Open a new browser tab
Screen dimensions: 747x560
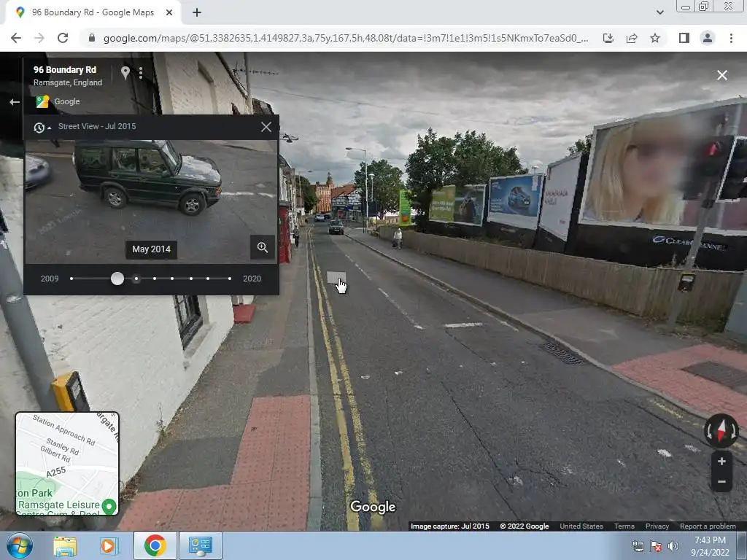coord(197,13)
